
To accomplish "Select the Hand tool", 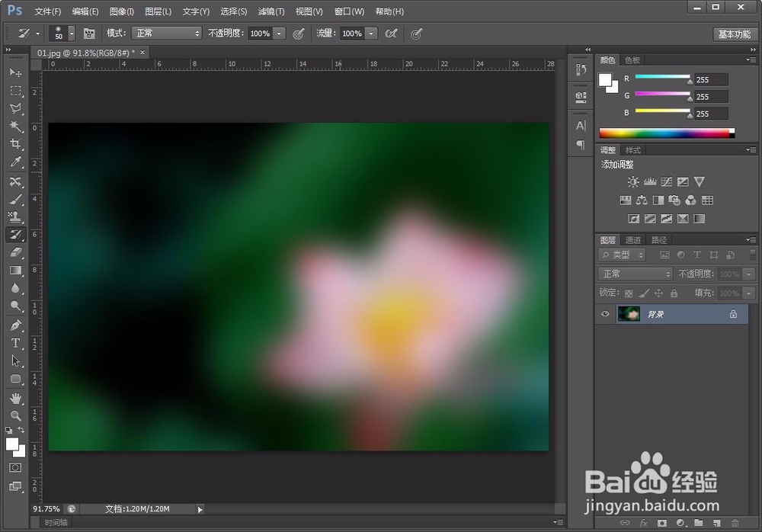I will point(16,397).
